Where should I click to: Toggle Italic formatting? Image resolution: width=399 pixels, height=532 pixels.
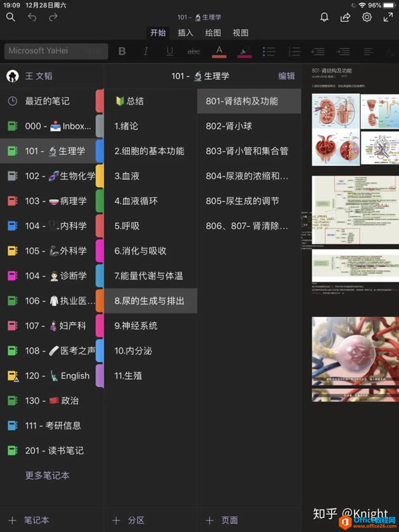[146, 51]
